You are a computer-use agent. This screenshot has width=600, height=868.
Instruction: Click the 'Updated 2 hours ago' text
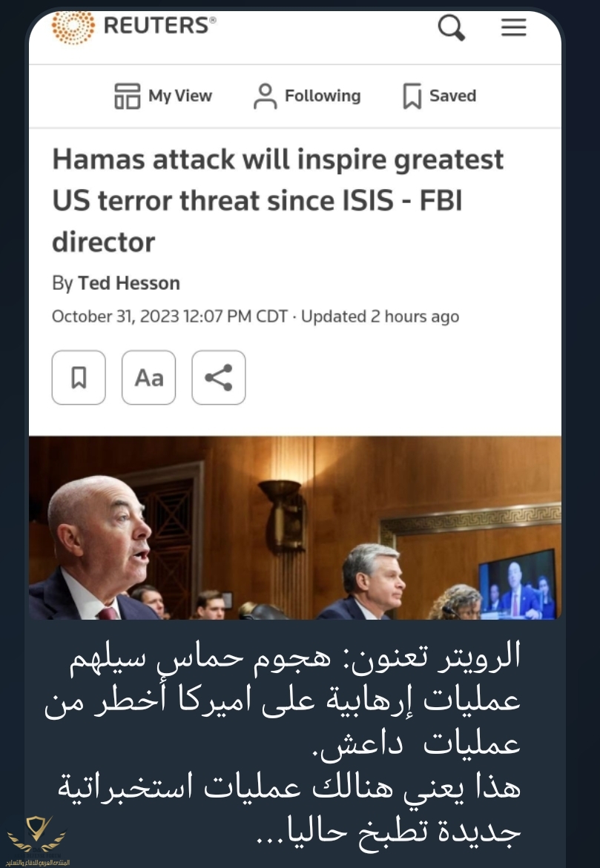[x=380, y=317]
